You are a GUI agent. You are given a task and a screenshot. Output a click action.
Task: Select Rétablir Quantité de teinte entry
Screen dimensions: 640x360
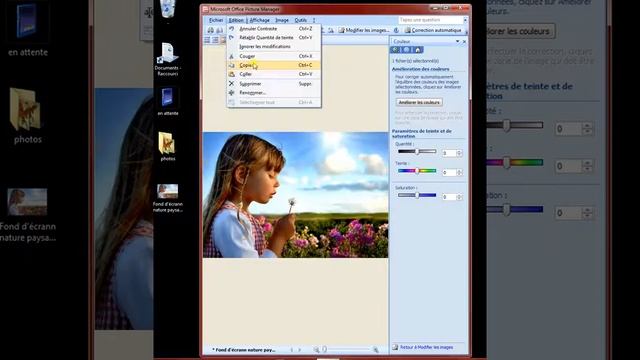pyautogui.click(x=274, y=38)
